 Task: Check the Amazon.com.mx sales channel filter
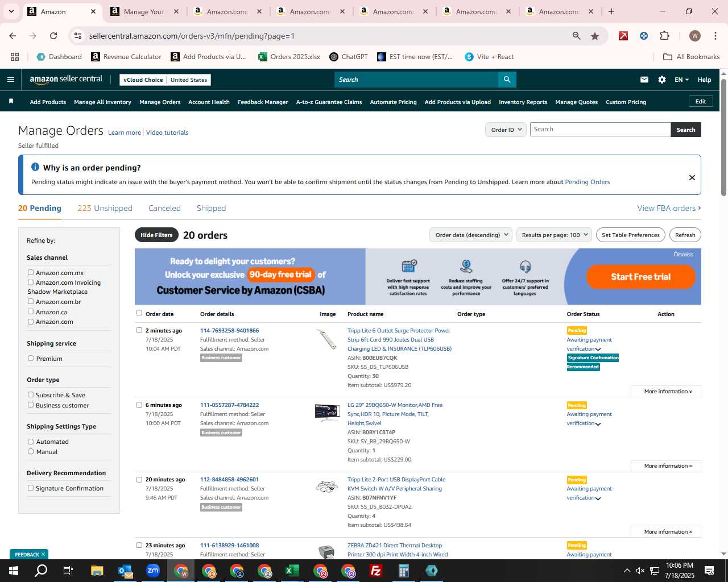coord(31,273)
